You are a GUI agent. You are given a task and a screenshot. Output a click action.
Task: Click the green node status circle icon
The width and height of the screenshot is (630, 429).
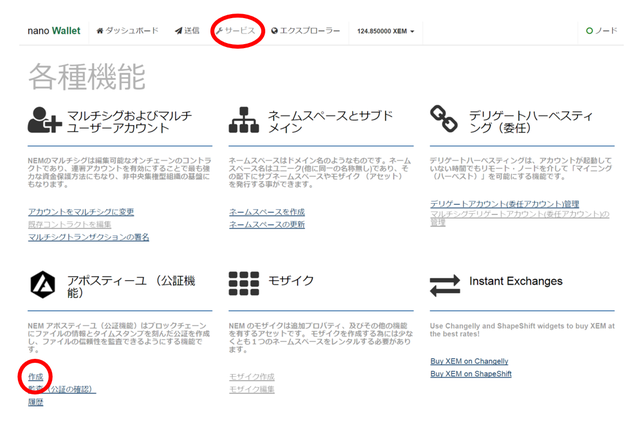(589, 31)
